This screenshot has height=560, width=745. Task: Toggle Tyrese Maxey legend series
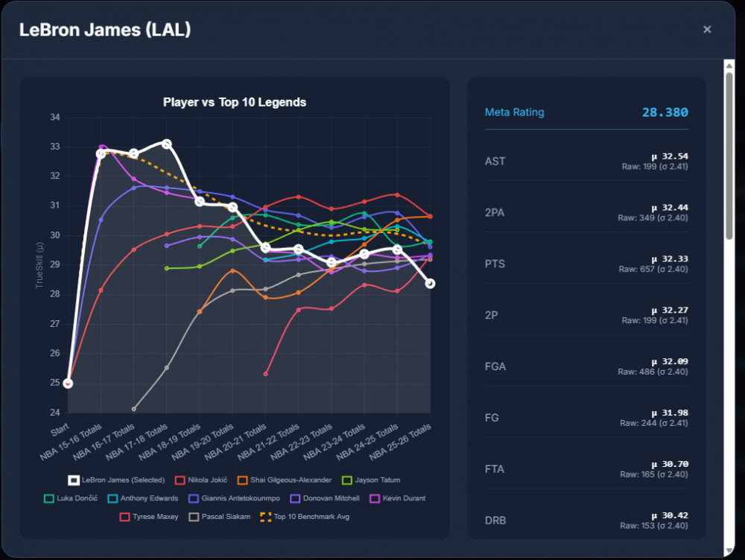point(149,517)
